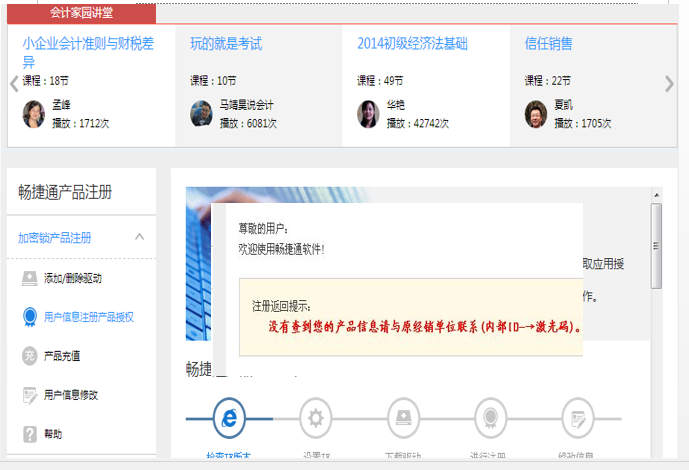Open the 2014初级经济法基础 course link
This screenshot has height=470, width=689.
[x=412, y=44]
